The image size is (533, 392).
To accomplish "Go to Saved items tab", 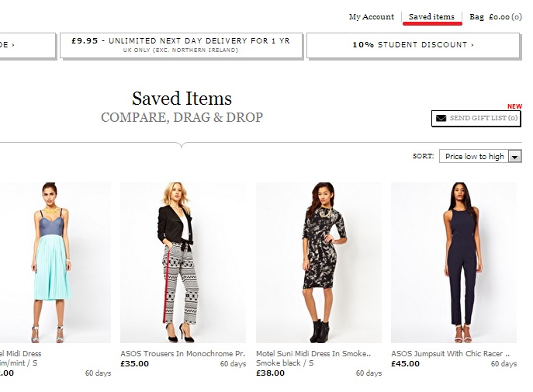I will tap(431, 16).
